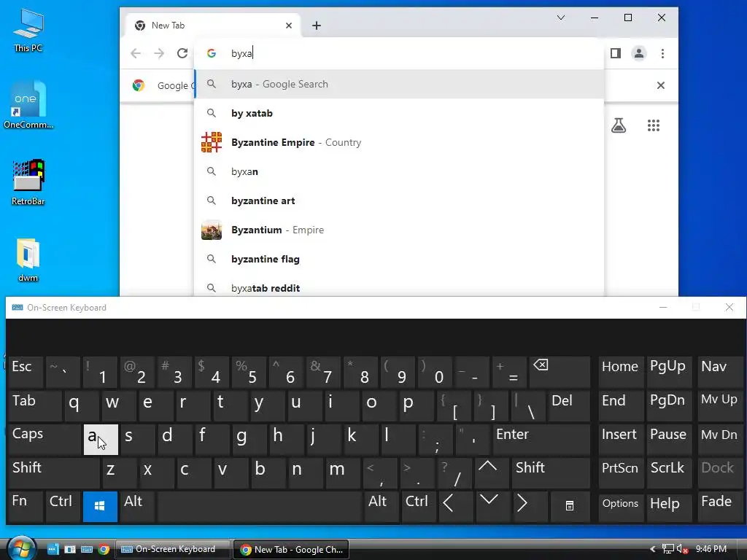Viewport: 747px width, 560px height.
Task: Click the Byzantine Empire flag thumbnail
Action: [212, 142]
